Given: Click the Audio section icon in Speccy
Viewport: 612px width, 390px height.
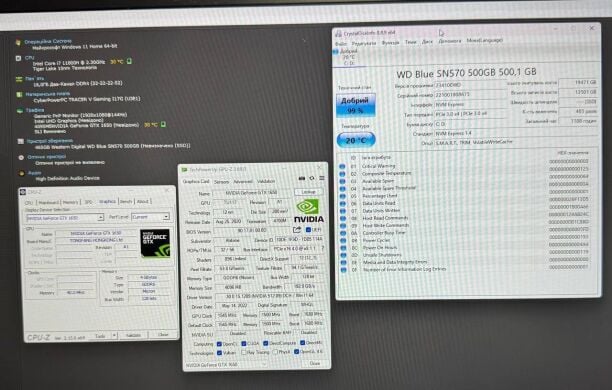Looking at the screenshot, I should coord(22,173).
